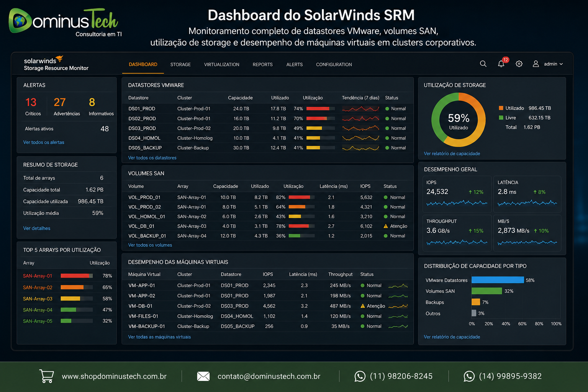Click SAN-Array-03 in Top 5 Arrays

pyautogui.click(x=38, y=299)
